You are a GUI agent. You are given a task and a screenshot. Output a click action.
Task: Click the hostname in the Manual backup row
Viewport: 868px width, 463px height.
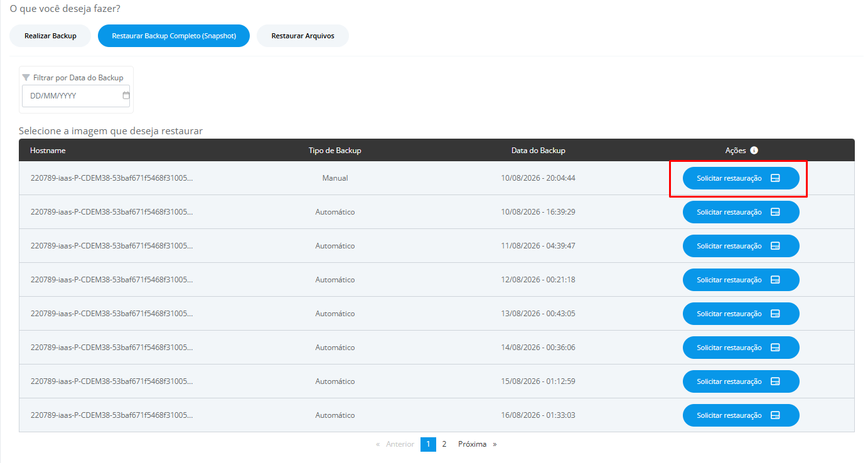click(x=112, y=178)
